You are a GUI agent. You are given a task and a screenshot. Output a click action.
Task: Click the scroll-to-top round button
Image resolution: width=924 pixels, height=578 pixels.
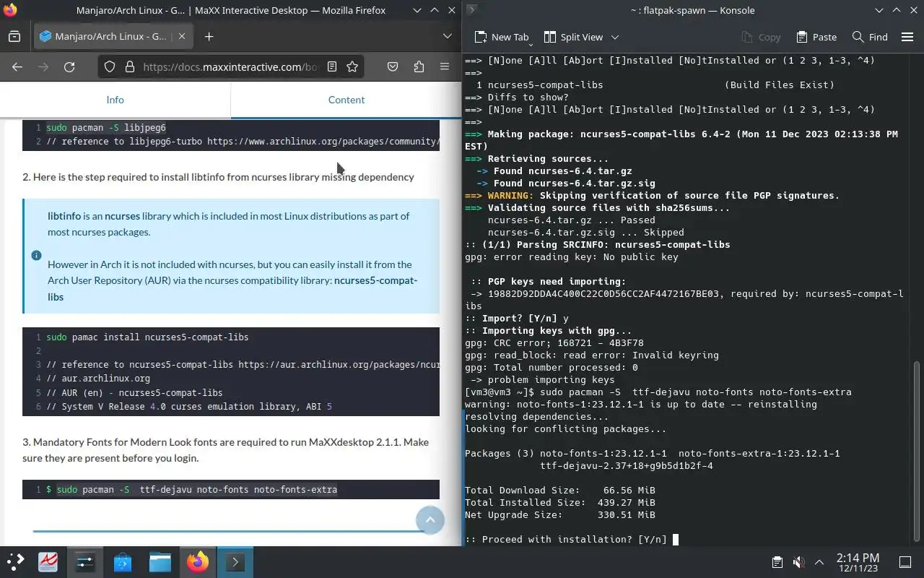pos(430,519)
